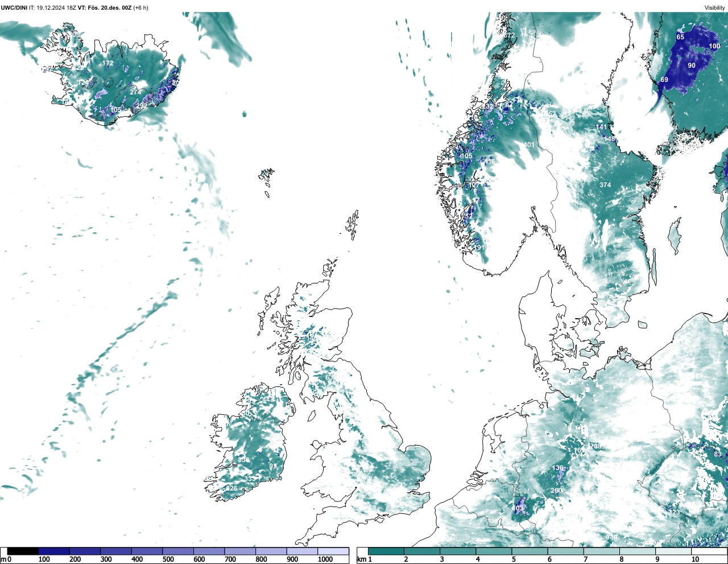Pick the 400–500 m legend swatch
728x564 pixels.
(147, 551)
